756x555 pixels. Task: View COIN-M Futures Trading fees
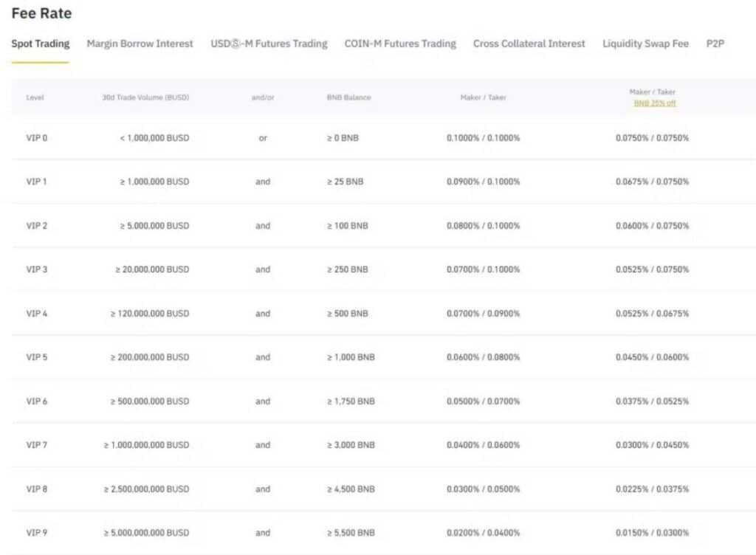(x=400, y=44)
